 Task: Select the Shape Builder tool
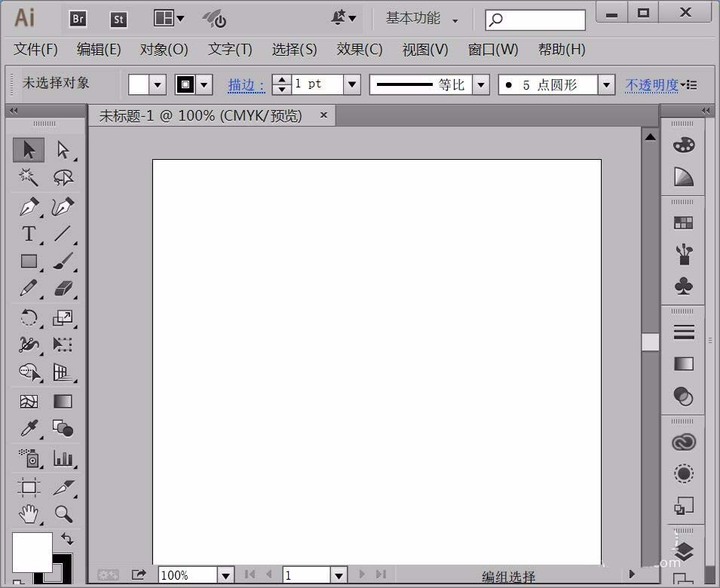[x=30, y=372]
